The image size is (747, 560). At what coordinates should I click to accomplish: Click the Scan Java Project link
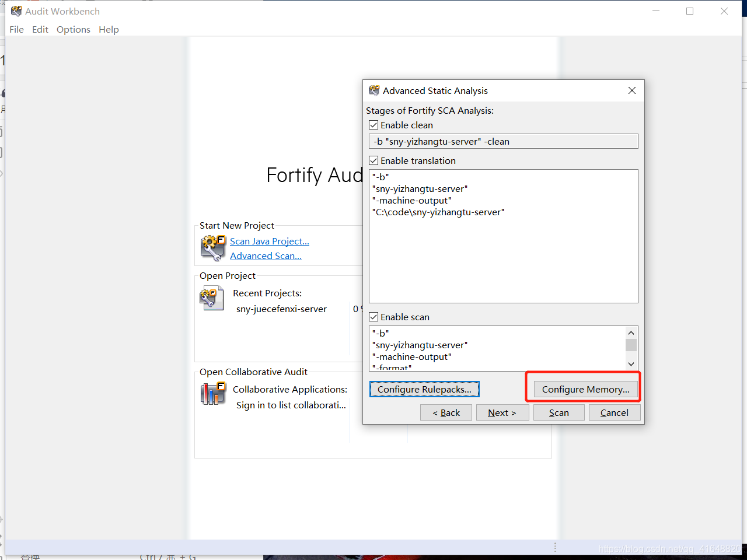click(270, 241)
